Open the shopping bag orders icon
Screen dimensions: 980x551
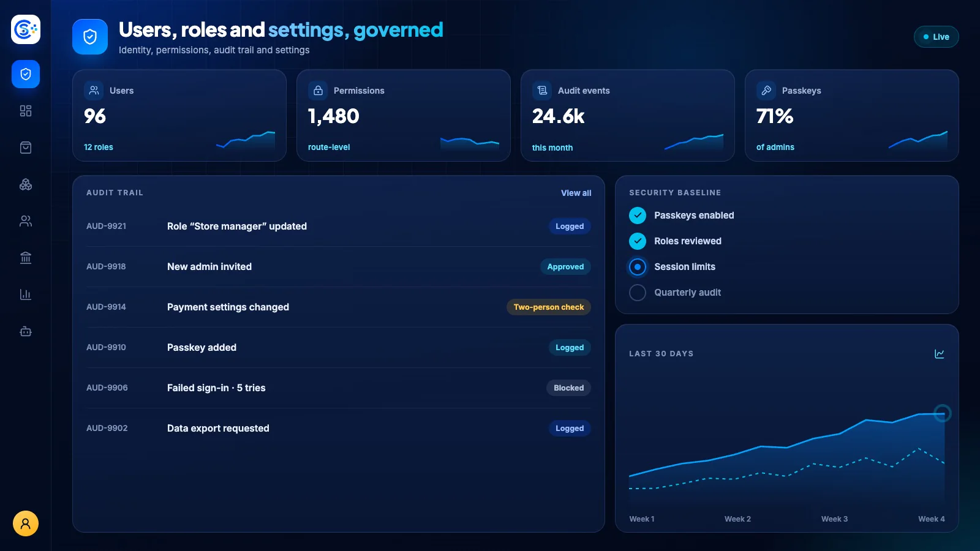coord(26,148)
